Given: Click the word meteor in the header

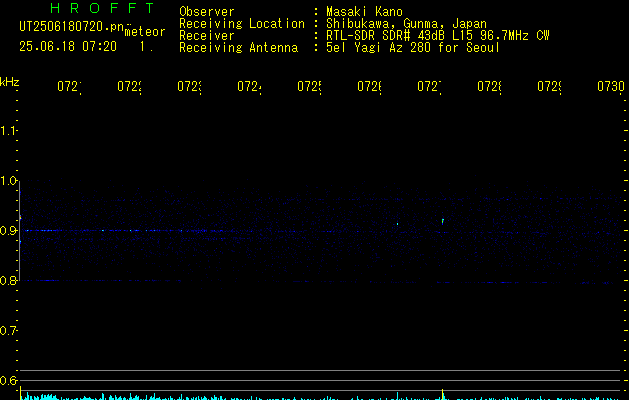Looking at the screenshot, I should [145, 32].
